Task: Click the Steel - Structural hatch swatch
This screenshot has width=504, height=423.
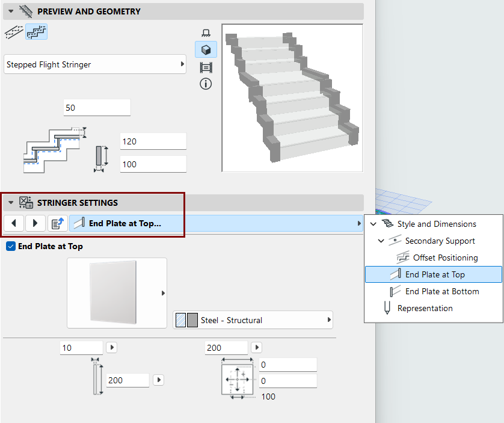Action: point(180,320)
